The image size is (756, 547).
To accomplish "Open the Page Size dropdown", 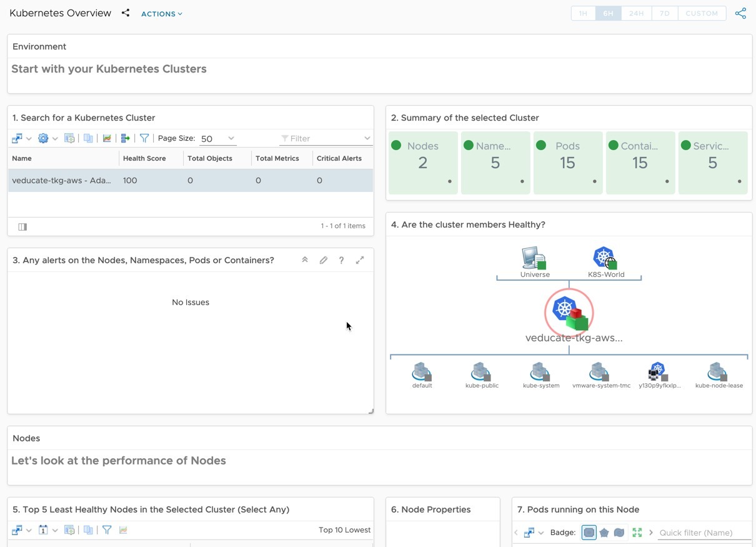I will pos(217,139).
